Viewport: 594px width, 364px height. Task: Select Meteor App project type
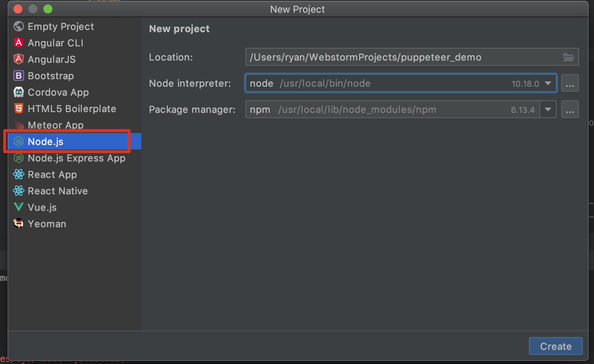click(x=74, y=125)
